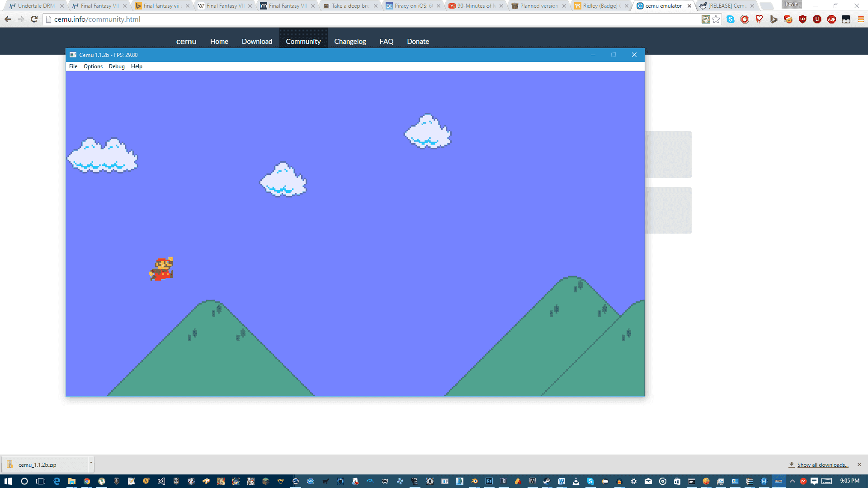Viewport: 868px width, 488px height.
Task: Open the Community nav link
Action: [x=303, y=42]
